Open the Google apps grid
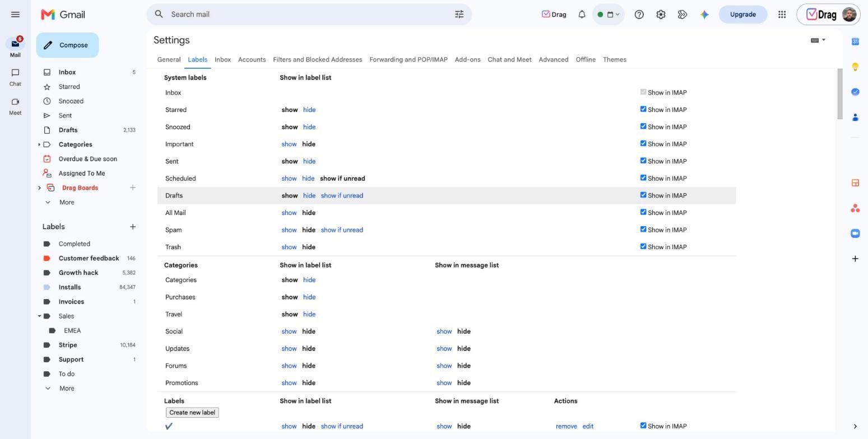This screenshot has width=868, height=439. pos(782,15)
